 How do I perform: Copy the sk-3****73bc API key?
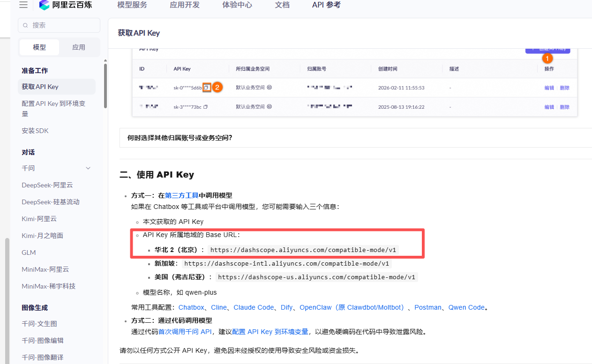point(205,107)
